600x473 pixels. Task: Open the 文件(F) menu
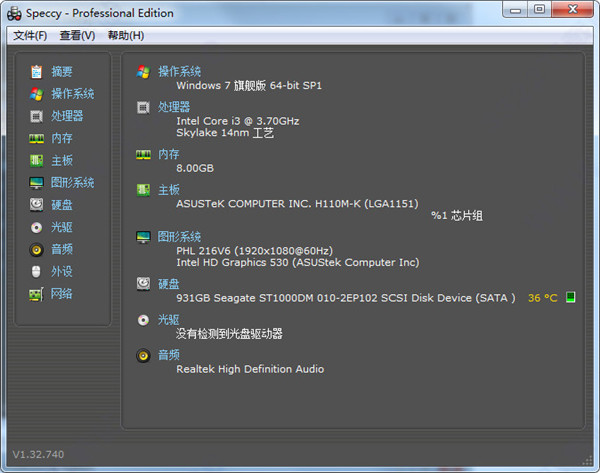point(30,36)
